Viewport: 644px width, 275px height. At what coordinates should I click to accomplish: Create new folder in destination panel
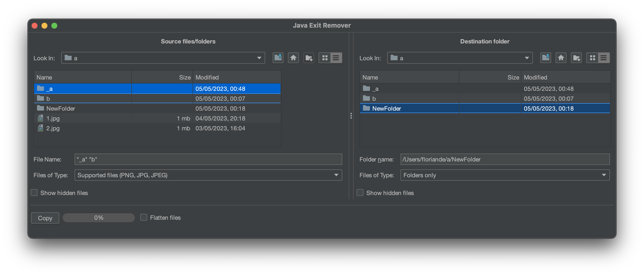(x=576, y=58)
